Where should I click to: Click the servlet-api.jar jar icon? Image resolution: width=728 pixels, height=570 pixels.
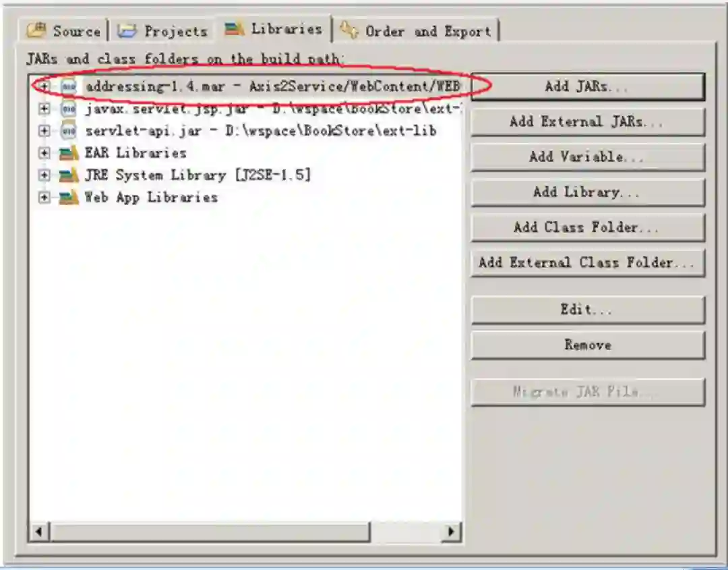point(69,131)
